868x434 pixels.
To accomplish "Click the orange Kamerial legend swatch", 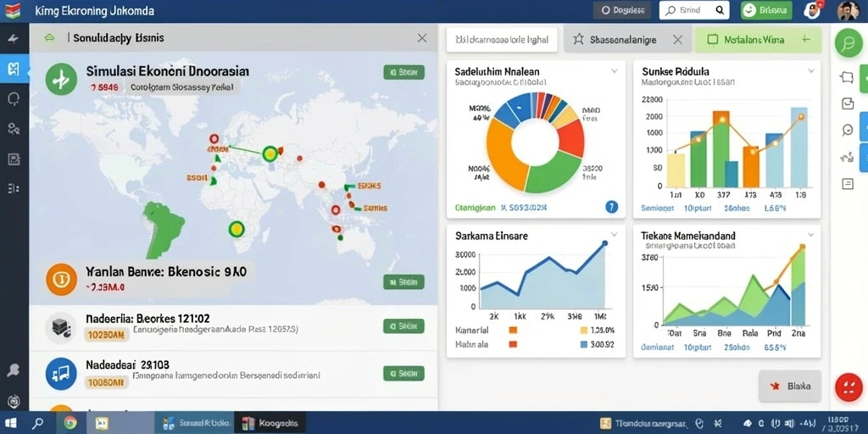I will point(513,331).
